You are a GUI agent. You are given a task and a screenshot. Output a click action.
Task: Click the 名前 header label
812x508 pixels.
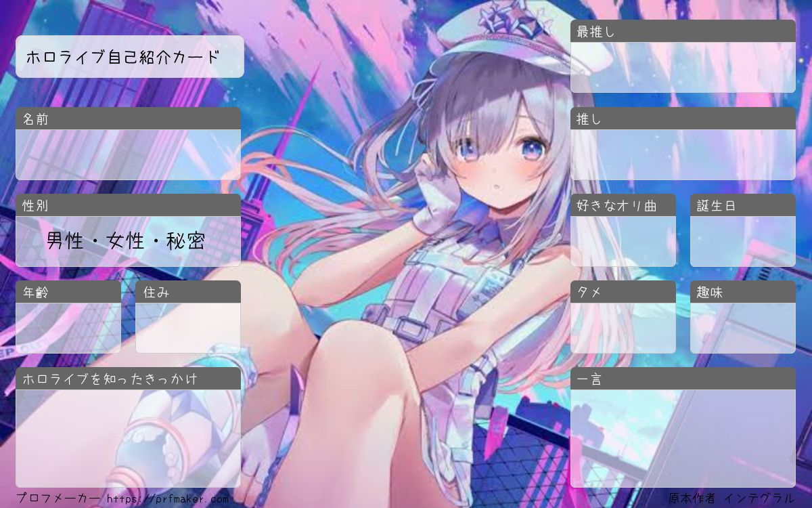(x=35, y=119)
